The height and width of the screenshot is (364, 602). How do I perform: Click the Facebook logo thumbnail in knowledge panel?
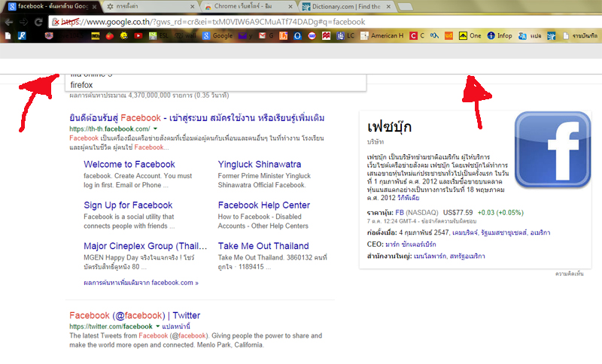click(552, 150)
